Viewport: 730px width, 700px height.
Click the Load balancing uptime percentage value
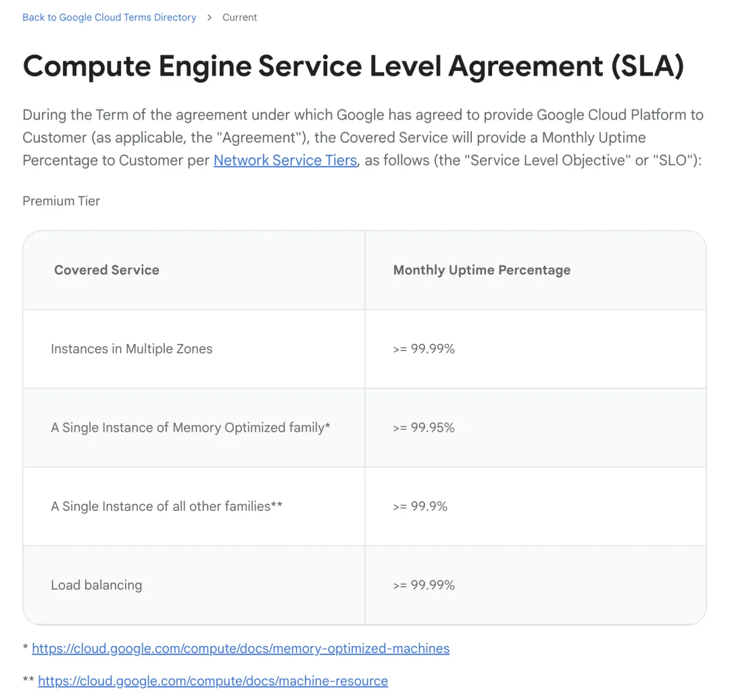(x=424, y=585)
